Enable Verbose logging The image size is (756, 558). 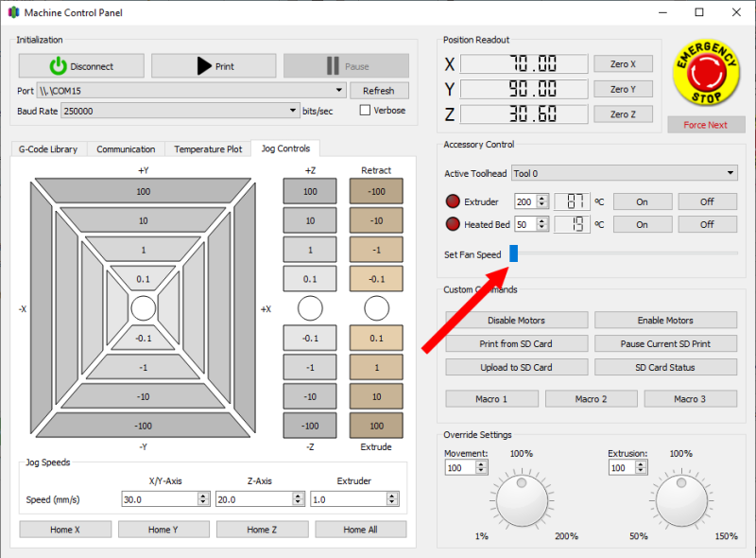point(367,110)
